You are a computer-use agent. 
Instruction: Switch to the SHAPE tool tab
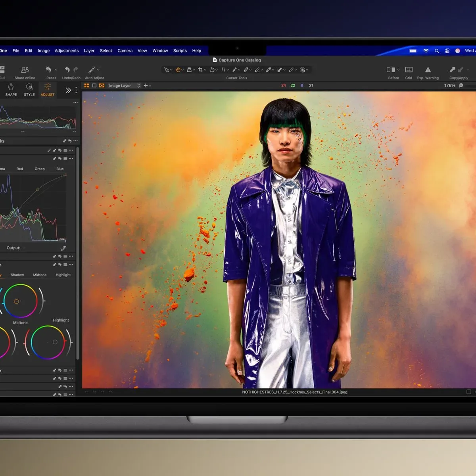coord(11,90)
